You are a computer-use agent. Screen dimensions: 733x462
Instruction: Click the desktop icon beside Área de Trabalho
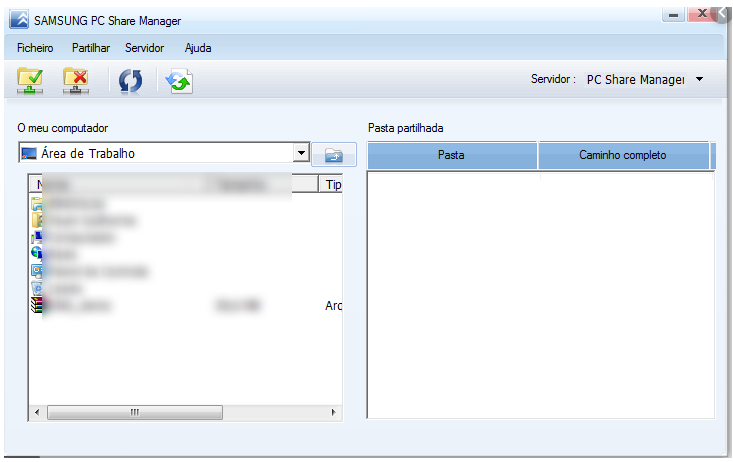coord(29,153)
